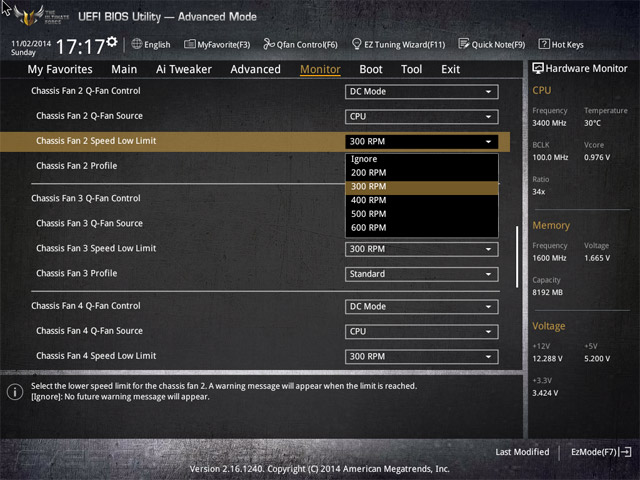Screen dimensions: 640x480
Task: Switch to Boot tab
Action: pos(371,69)
